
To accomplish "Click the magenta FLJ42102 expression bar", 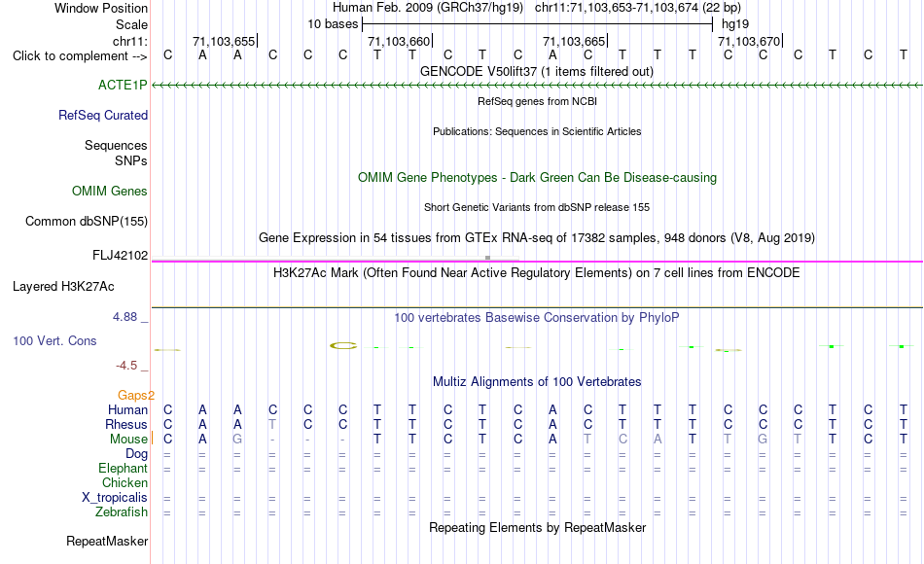I will pyautogui.click(x=537, y=261).
